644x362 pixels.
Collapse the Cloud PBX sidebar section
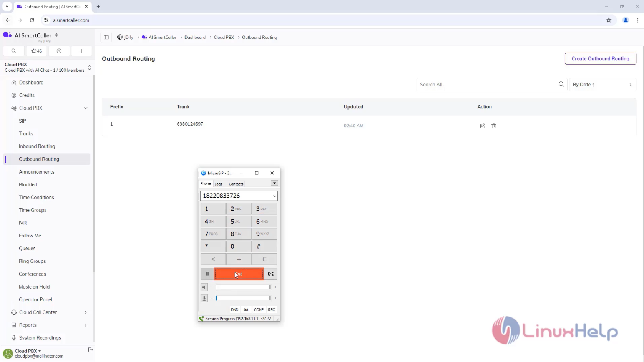[86, 108]
